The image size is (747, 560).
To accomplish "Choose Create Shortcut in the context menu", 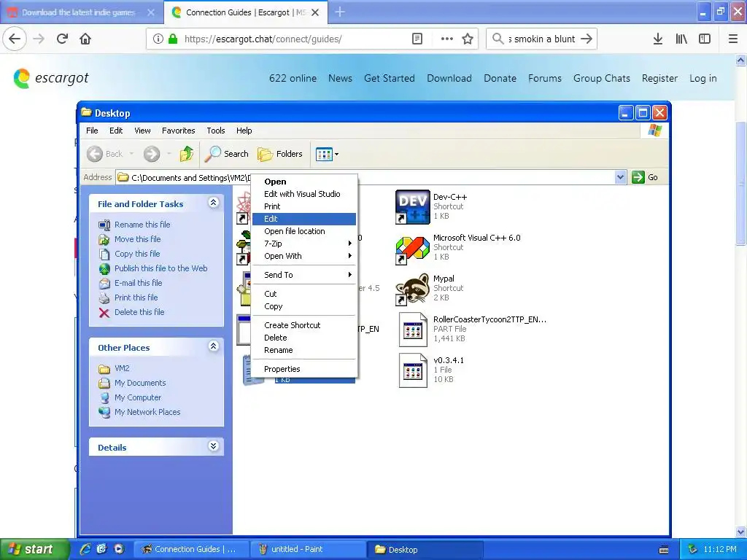I will 304,325.
